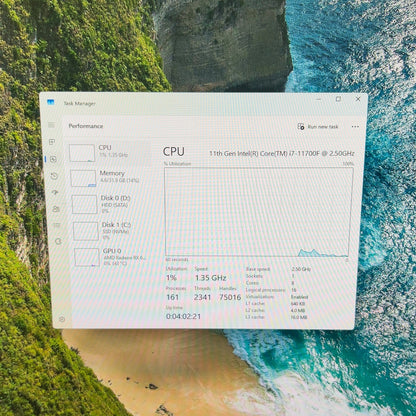
Task: Click the % Utilization graph label
Action: (177, 163)
